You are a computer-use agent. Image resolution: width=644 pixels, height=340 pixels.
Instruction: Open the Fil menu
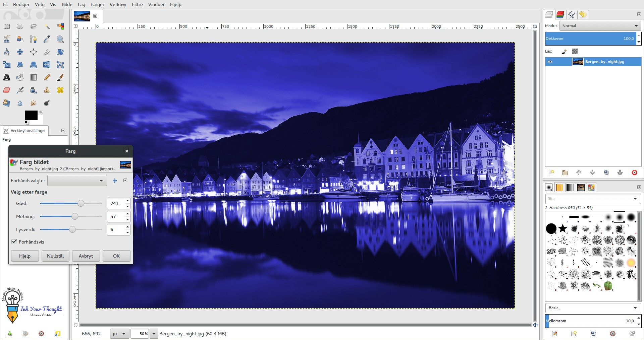pyautogui.click(x=5, y=4)
